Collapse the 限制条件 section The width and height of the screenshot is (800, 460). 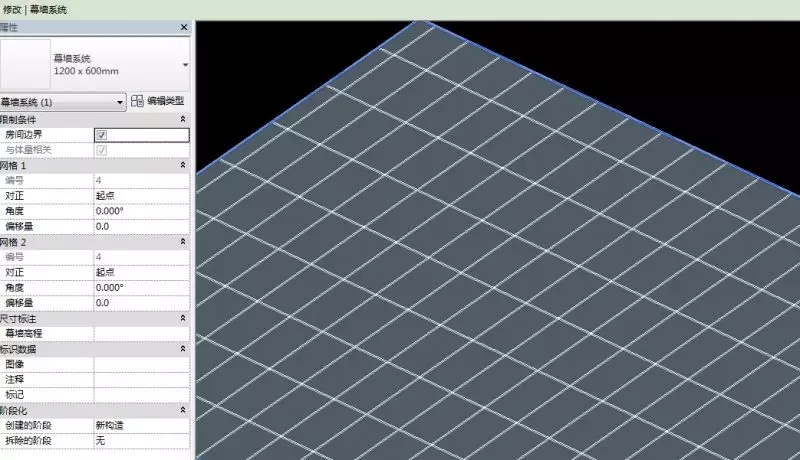coord(183,119)
